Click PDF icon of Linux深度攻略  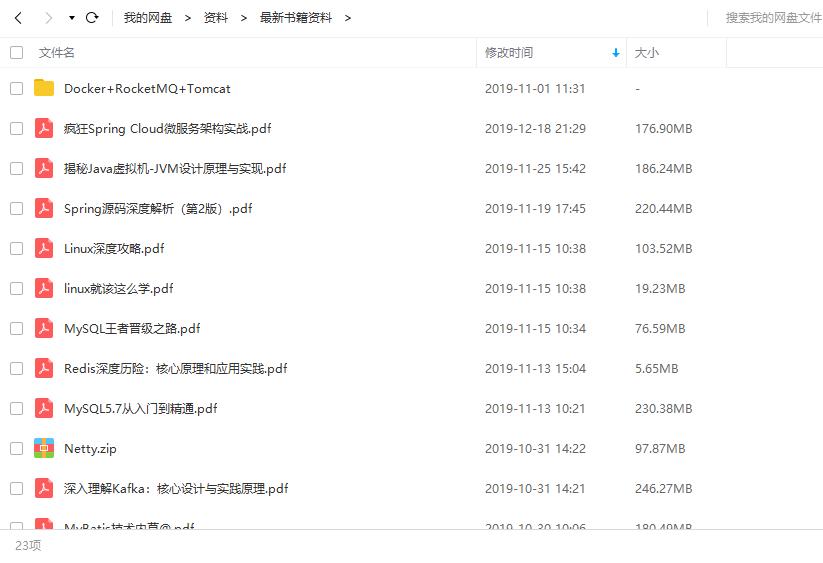pyautogui.click(x=44, y=248)
